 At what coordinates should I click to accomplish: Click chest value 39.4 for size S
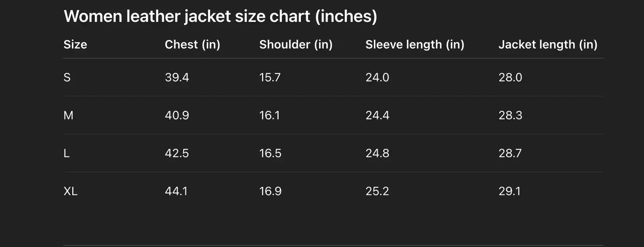177,77
